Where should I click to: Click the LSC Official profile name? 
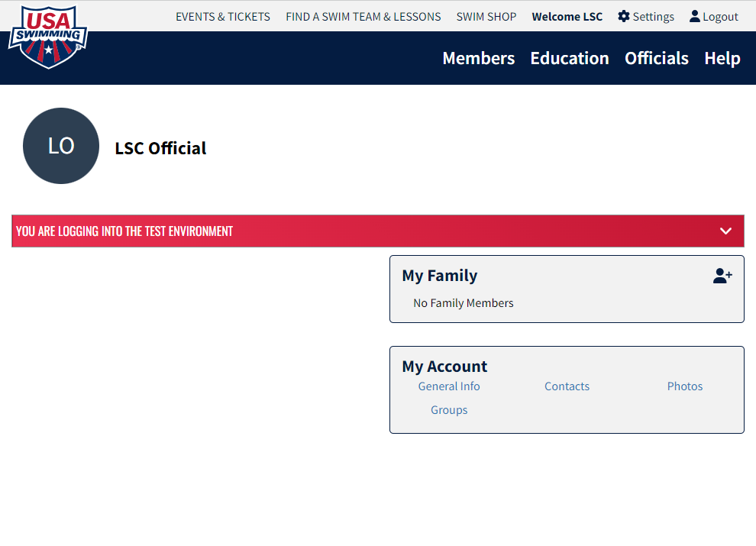coord(160,148)
